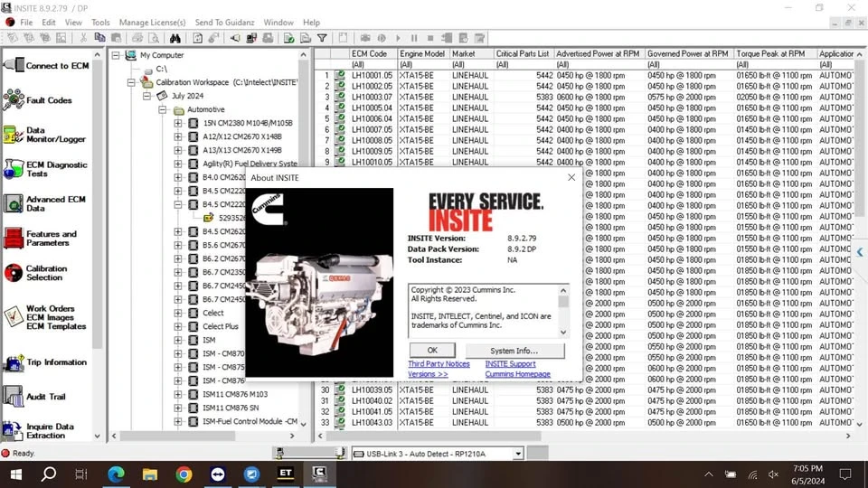The height and width of the screenshot is (488, 868).
Task: Click the Print toolbar icon
Action: tap(137, 38)
